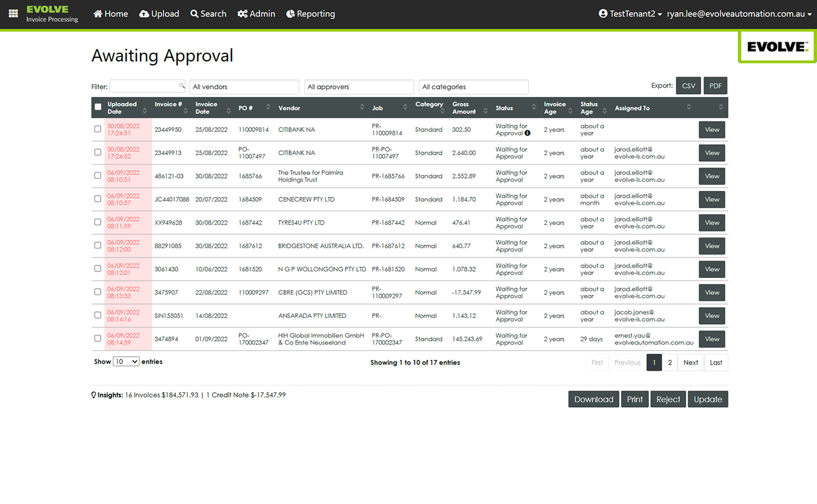817x504 pixels.
Task: Sort table by PO # arrows
Action: [268, 108]
